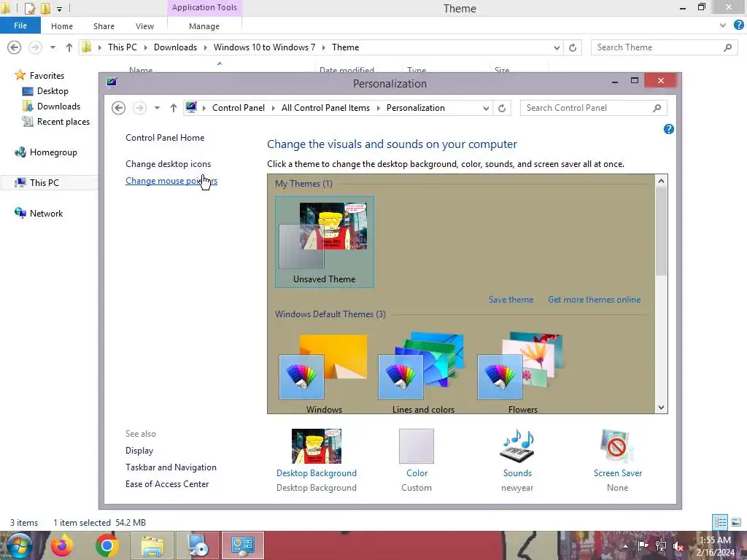Click Back arrow in Personalization window
Screen dimensions: 747x560
tap(119, 108)
